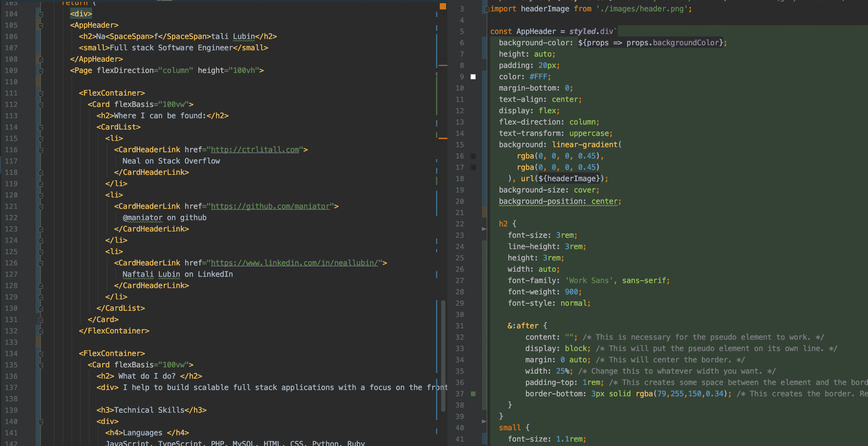This screenshot has width=868, height=446.
Task: Open the green border-bottom color preview icon
Action: (473, 394)
